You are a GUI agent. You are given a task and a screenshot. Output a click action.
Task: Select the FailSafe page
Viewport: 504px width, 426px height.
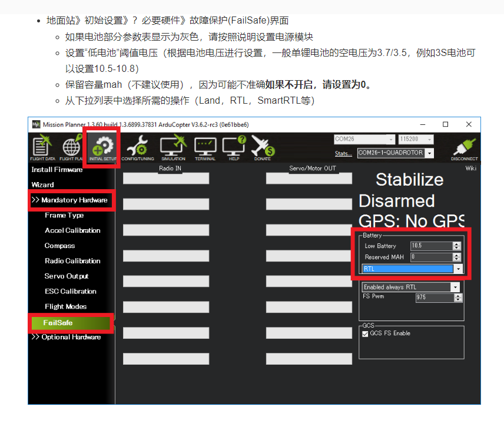pos(71,323)
